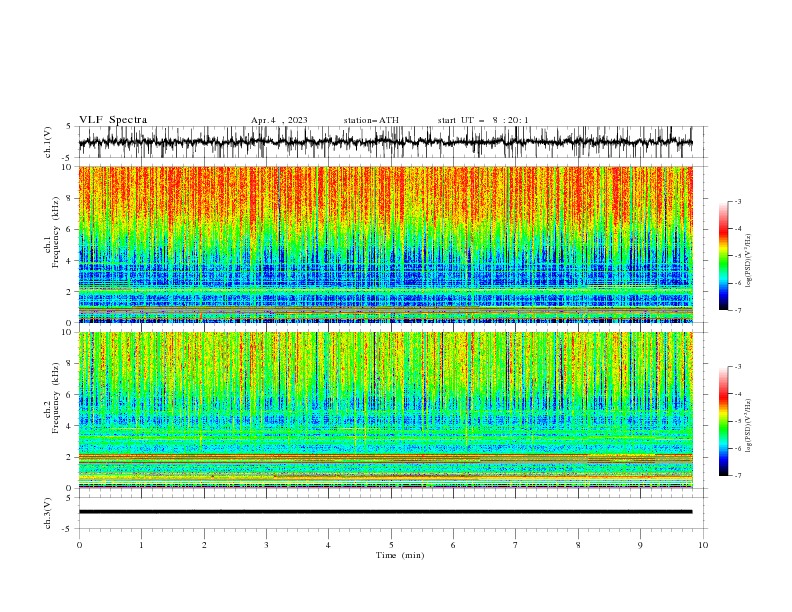Click the upper PSD color scale bar
The width and height of the screenshot is (792, 612).
click(x=724, y=255)
